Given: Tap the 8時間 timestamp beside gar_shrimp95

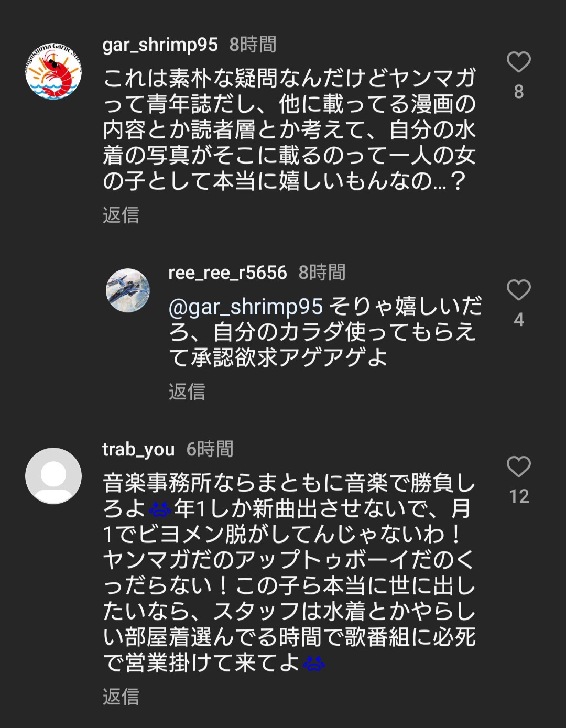Looking at the screenshot, I should click(x=253, y=45).
